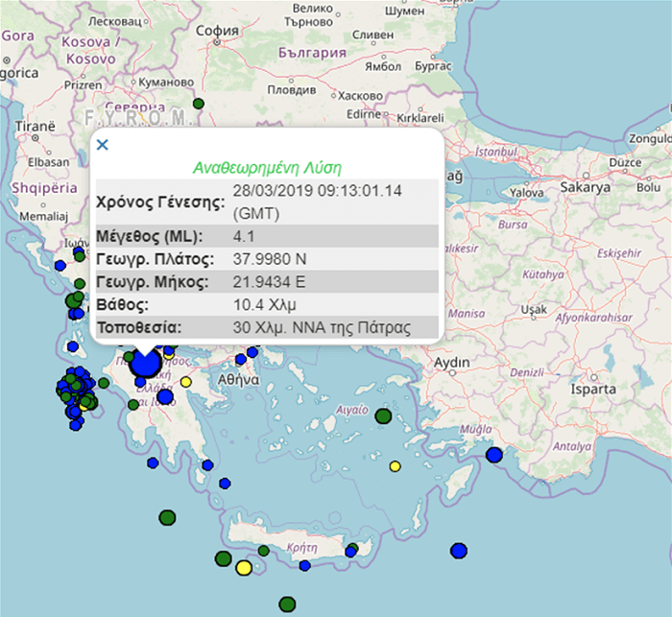Screen dimensions: 672x617
Task: Click the Τοποθεσία location description text
Action: tap(322, 328)
